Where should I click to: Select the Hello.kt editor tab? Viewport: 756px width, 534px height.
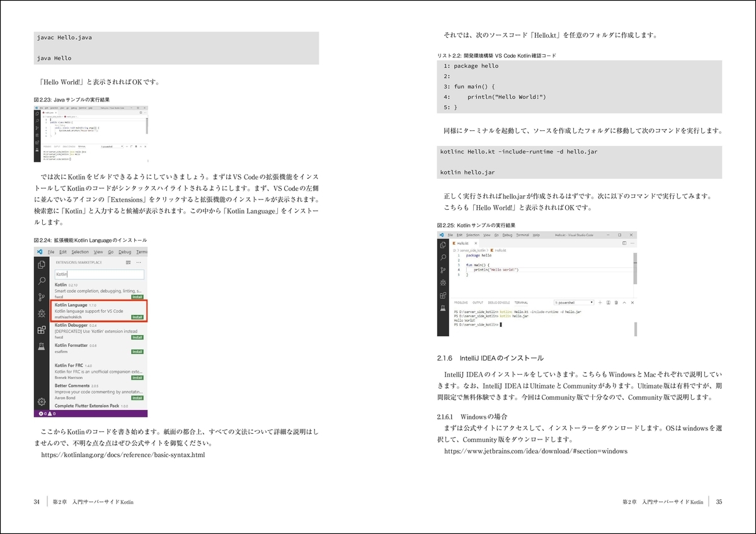pos(464,243)
